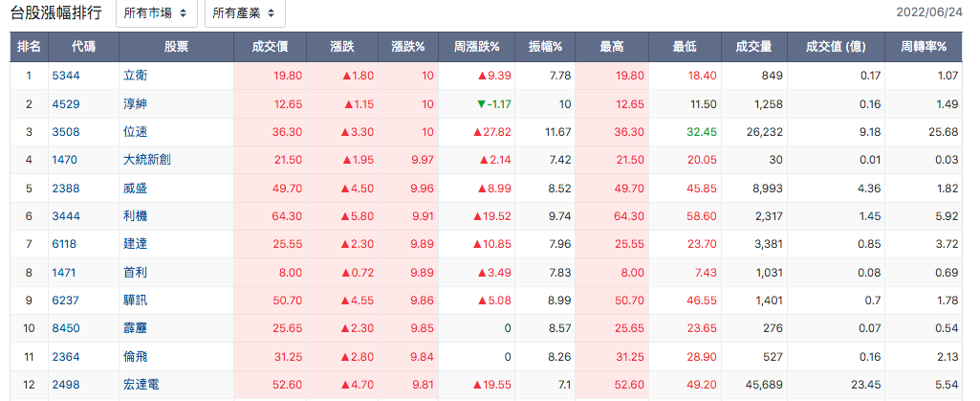Screen dimensions: 980x401
Task: Open stock code 3508 link
Action: pos(66,132)
